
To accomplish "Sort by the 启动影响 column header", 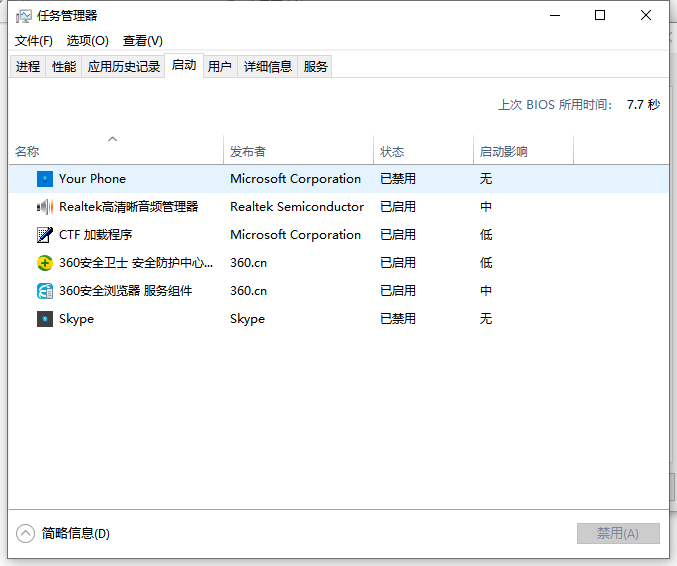I will pos(523,150).
